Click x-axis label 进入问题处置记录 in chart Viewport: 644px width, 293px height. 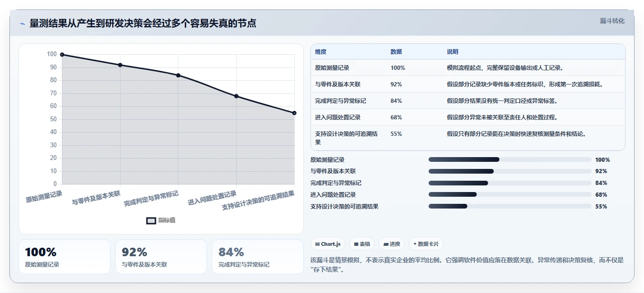[x=212, y=198]
